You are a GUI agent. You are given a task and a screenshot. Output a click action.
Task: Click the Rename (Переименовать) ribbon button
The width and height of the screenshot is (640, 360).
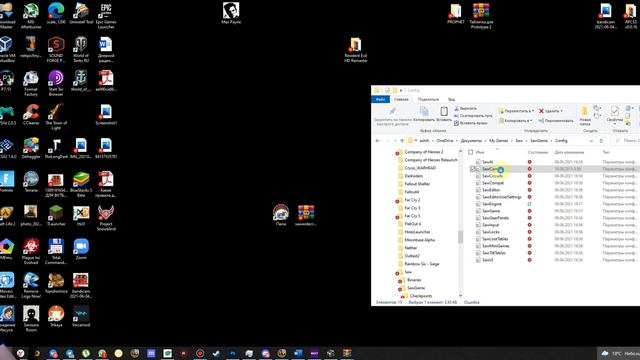point(556,121)
